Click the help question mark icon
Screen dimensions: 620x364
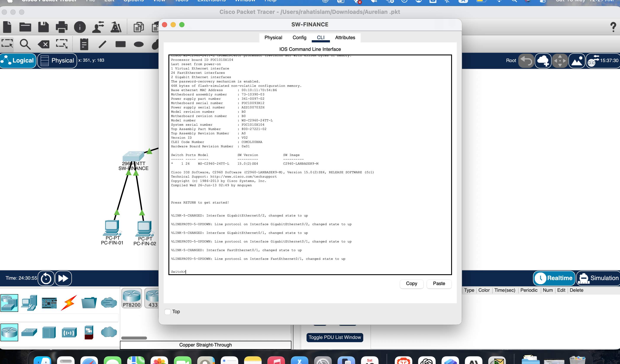(x=613, y=27)
